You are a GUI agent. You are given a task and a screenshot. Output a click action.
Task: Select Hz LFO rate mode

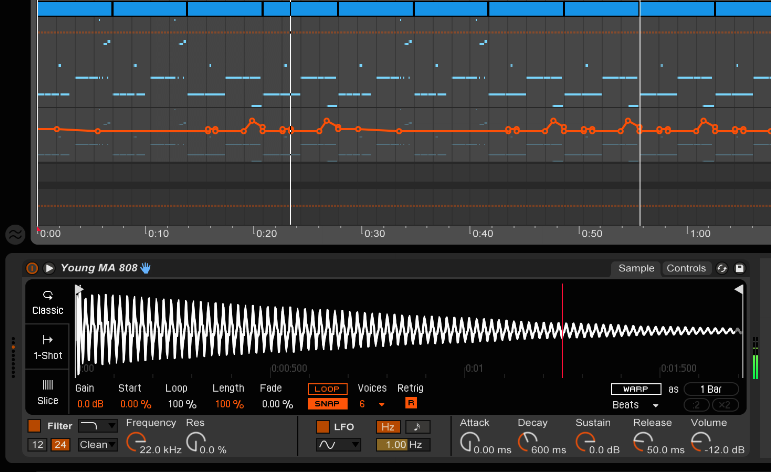click(x=388, y=427)
